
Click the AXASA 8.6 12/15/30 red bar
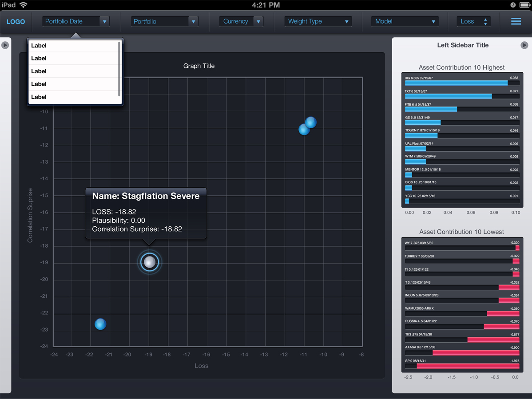[x=476, y=353]
